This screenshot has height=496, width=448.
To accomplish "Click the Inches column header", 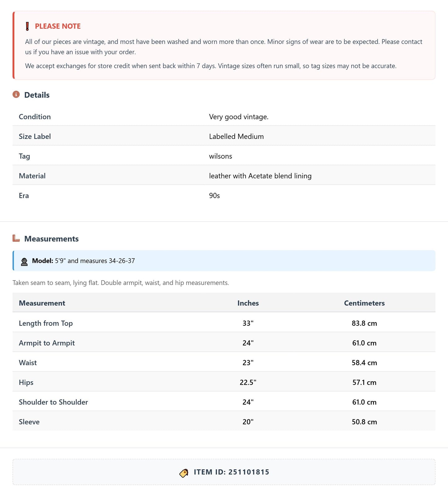I will [248, 303].
